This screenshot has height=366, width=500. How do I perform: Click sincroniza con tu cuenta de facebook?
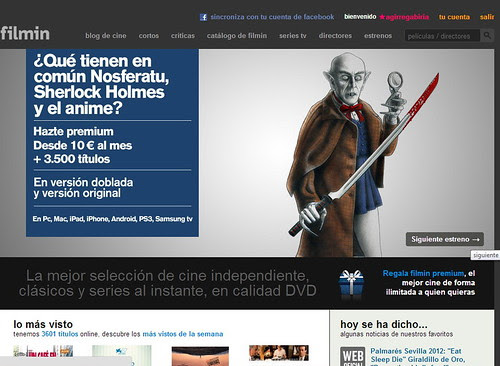pyautogui.click(x=272, y=17)
